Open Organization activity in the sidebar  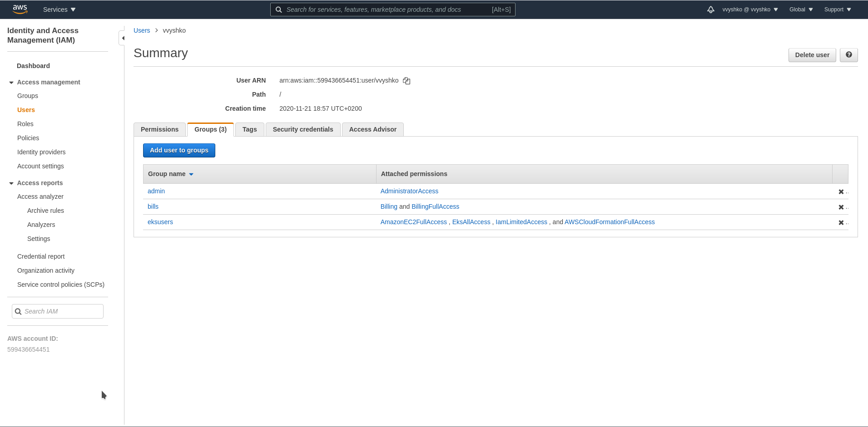coord(46,270)
